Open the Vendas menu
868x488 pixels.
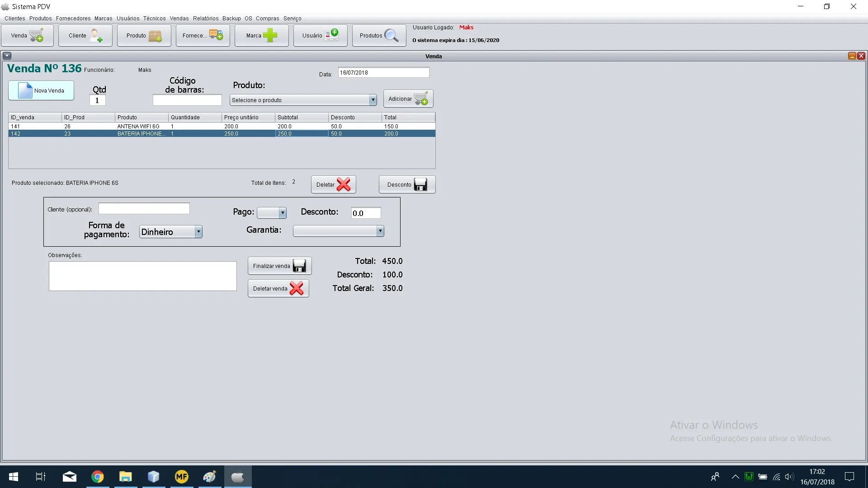pyautogui.click(x=179, y=19)
